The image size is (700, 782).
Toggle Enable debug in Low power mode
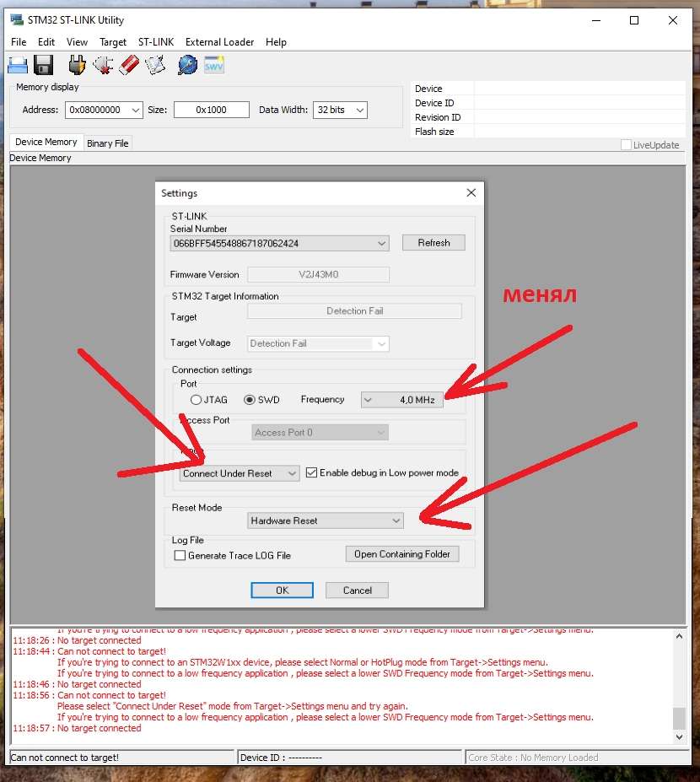coord(311,472)
